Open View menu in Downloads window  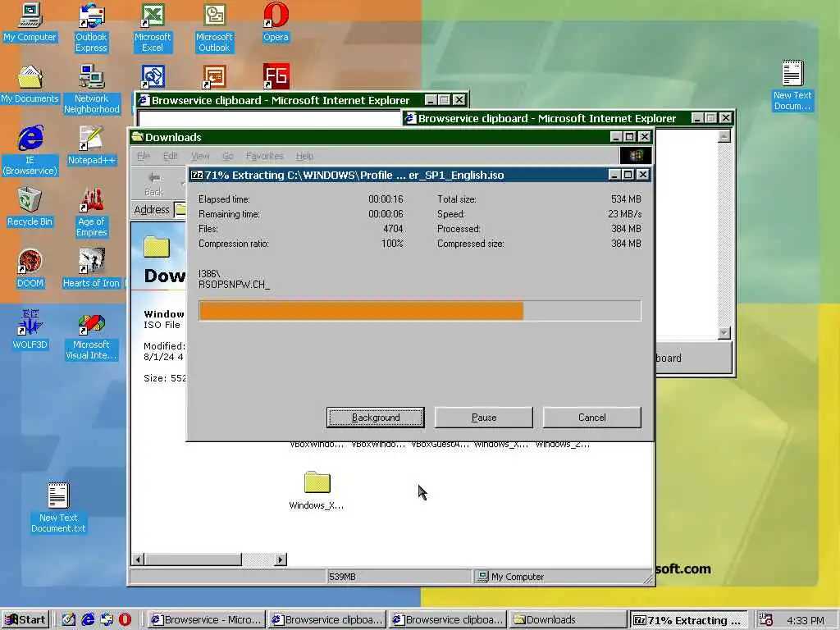pyautogui.click(x=200, y=156)
